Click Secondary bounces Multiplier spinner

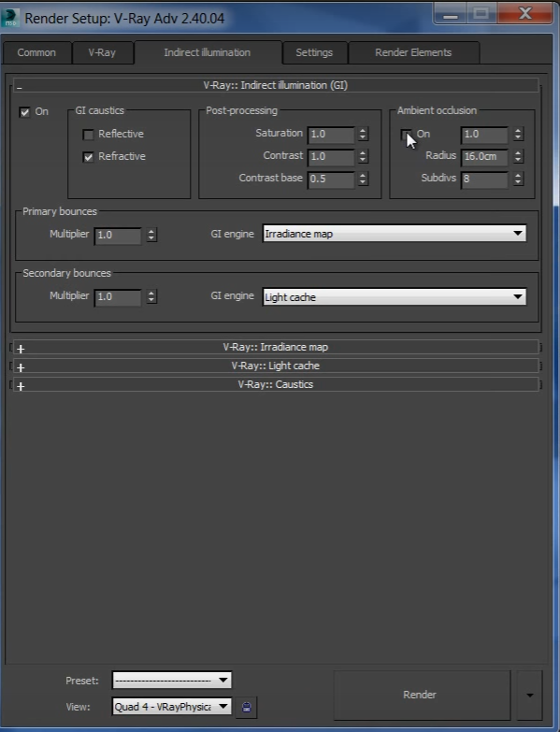tap(151, 297)
